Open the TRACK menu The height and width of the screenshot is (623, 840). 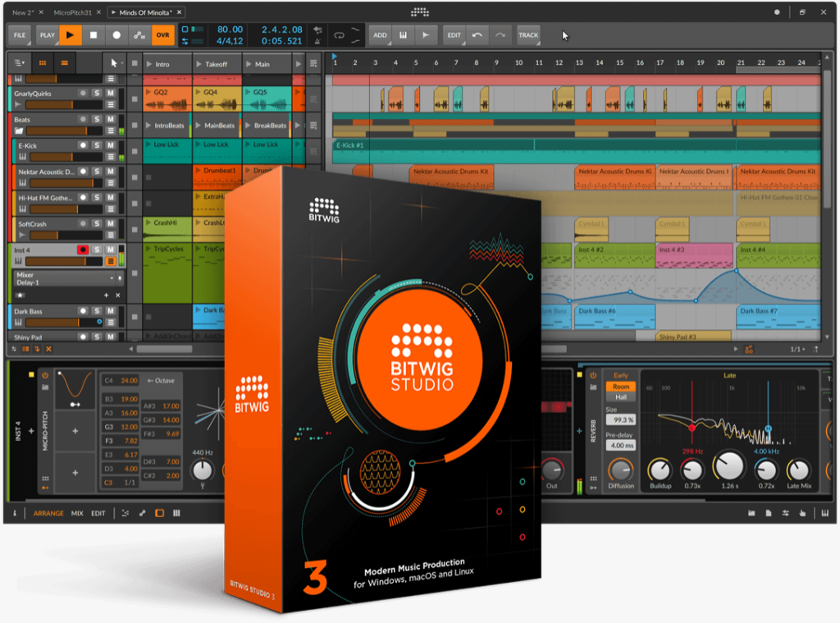(528, 35)
